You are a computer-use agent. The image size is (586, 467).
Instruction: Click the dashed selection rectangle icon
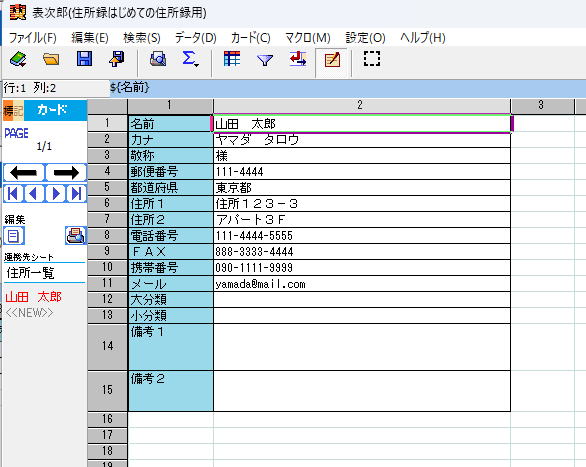tap(372, 59)
